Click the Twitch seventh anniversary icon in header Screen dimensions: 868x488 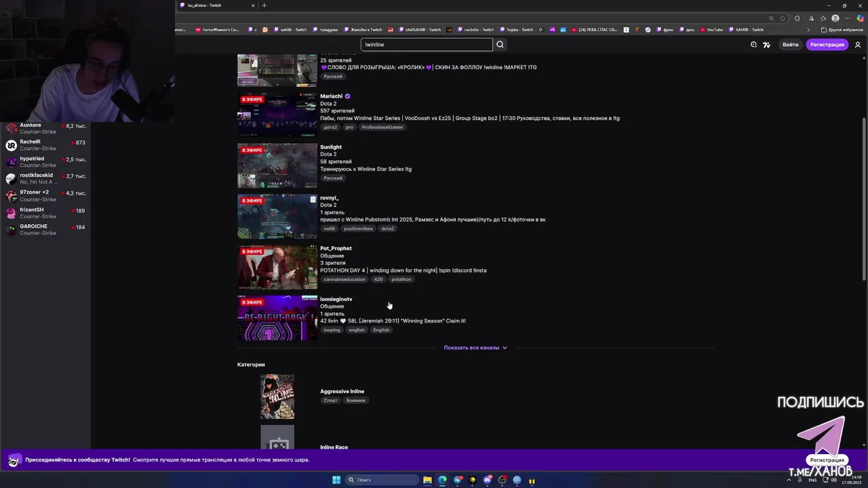767,45
